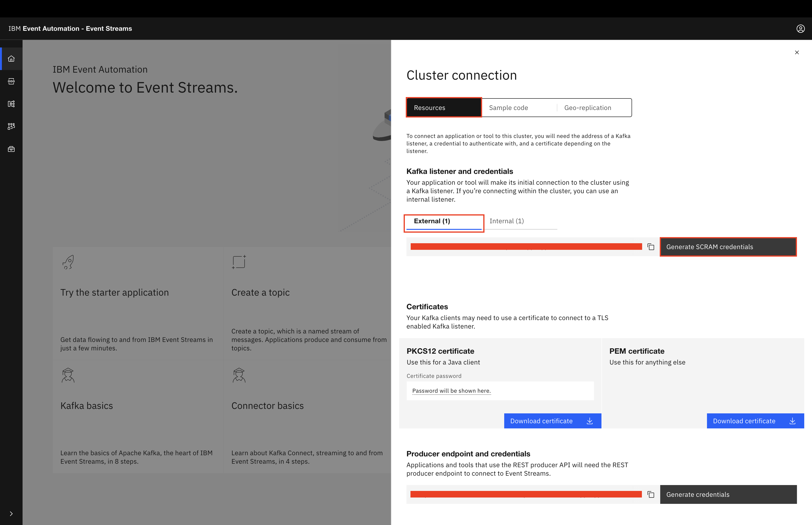Viewport: 812px width, 525px height.
Task: Select the Resources tab
Action: [444, 108]
